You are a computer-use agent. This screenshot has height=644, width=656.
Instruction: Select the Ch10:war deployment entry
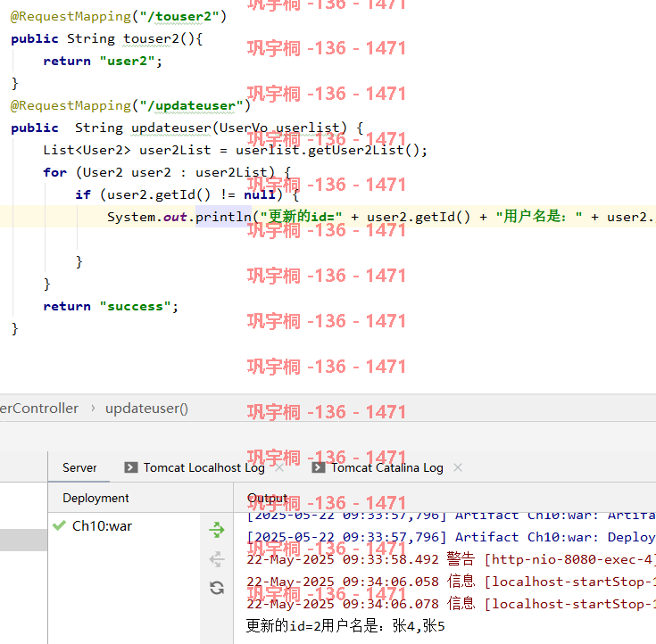102,526
